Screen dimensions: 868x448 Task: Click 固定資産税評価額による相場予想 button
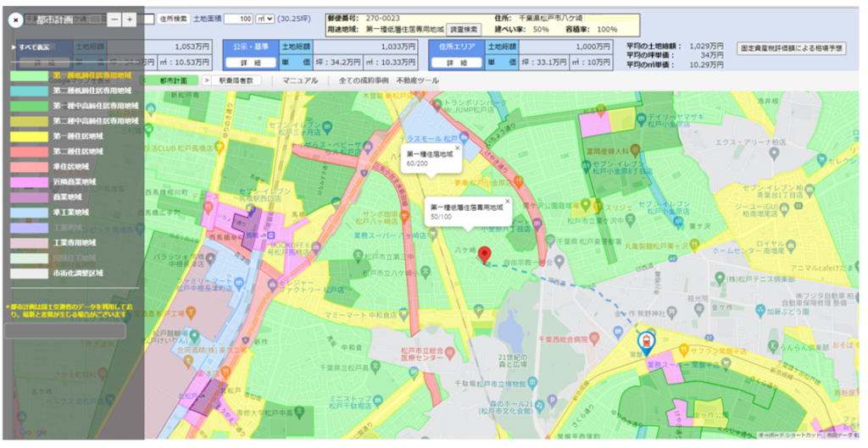[x=793, y=48]
